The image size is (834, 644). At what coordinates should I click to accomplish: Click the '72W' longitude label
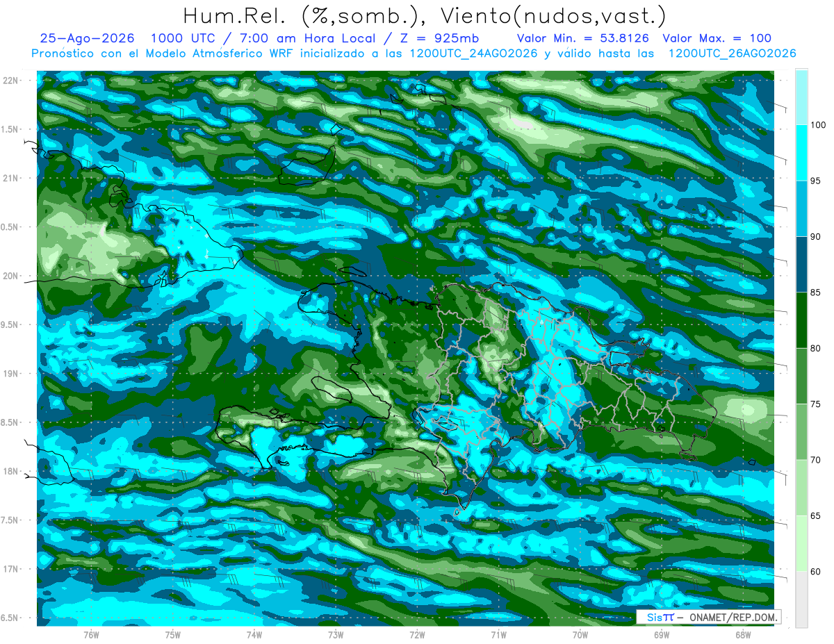[x=417, y=634]
